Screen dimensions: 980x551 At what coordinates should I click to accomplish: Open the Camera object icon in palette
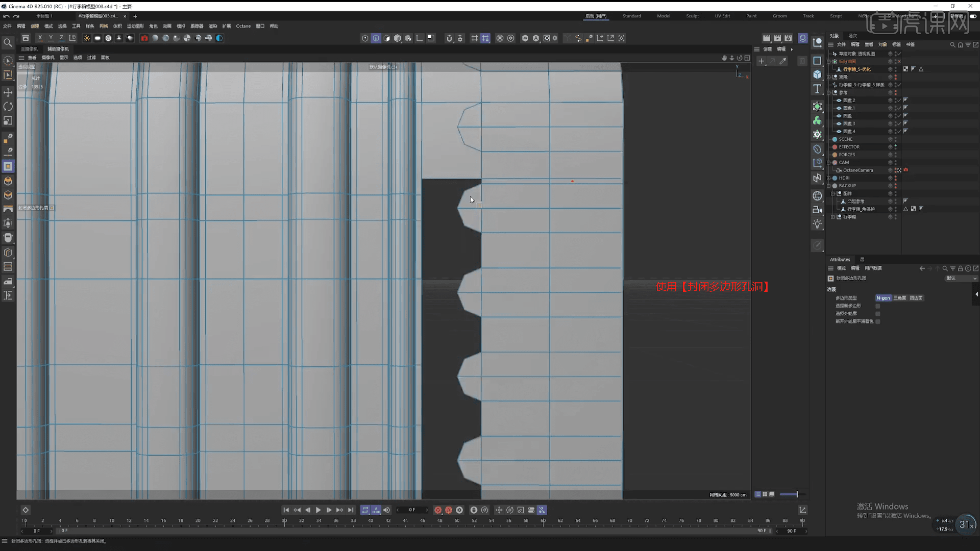click(817, 210)
